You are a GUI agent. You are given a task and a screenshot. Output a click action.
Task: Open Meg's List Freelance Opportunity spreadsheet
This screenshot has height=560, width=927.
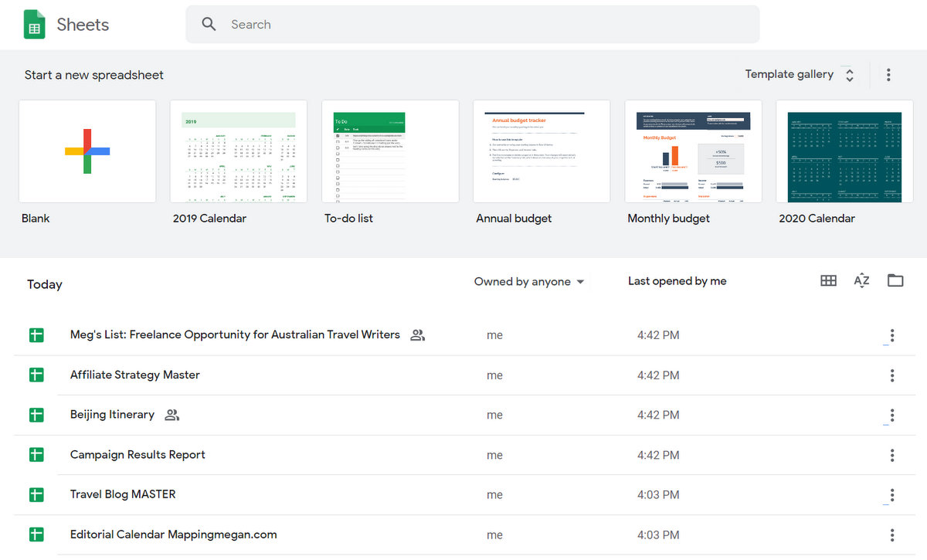click(x=235, y=335)
